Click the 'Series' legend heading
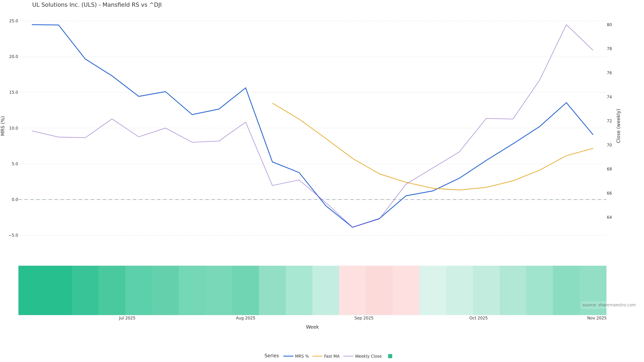 [272, 356]
